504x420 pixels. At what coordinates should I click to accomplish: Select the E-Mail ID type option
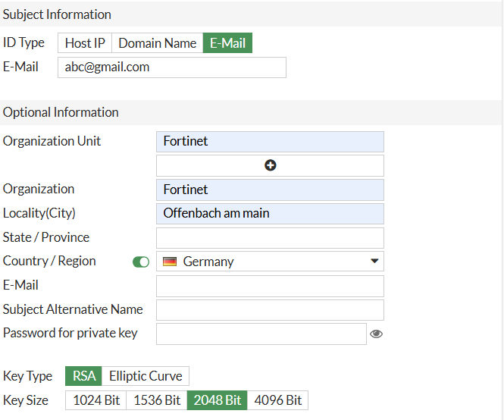pyautogui.click(x=227, y=43)
